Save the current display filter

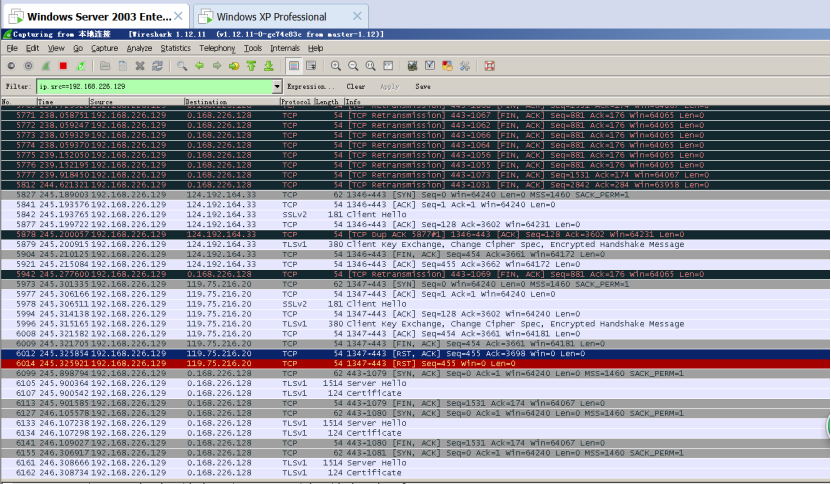423,86
